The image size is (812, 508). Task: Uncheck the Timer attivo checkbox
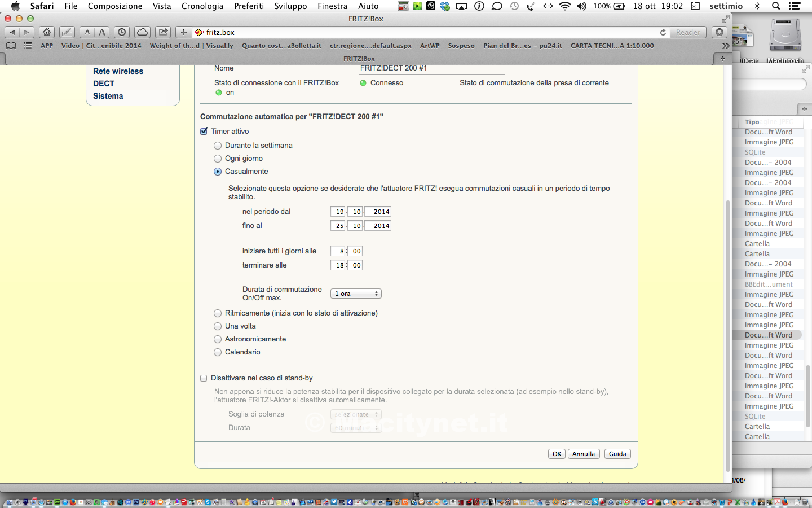[204, 132]
